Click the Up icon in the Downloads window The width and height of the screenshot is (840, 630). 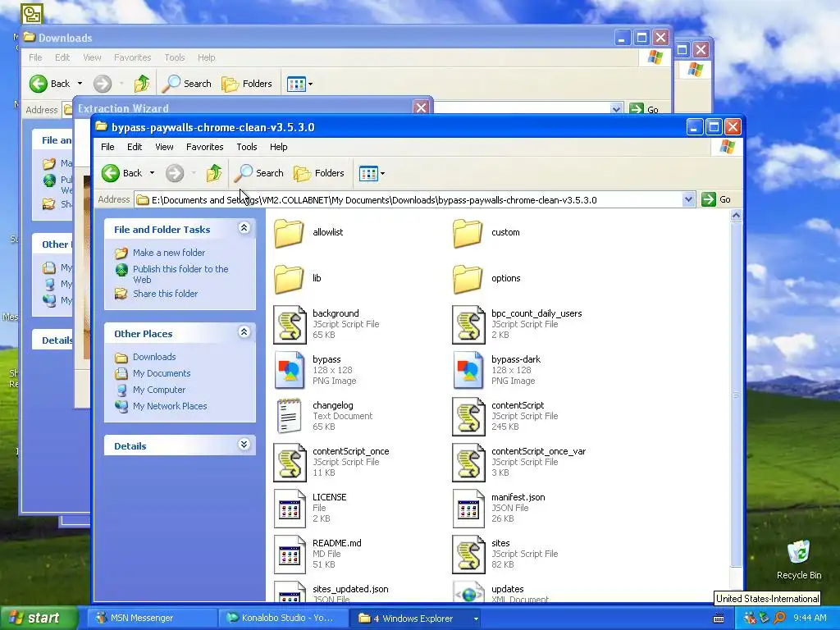click(x=142, y=84)
